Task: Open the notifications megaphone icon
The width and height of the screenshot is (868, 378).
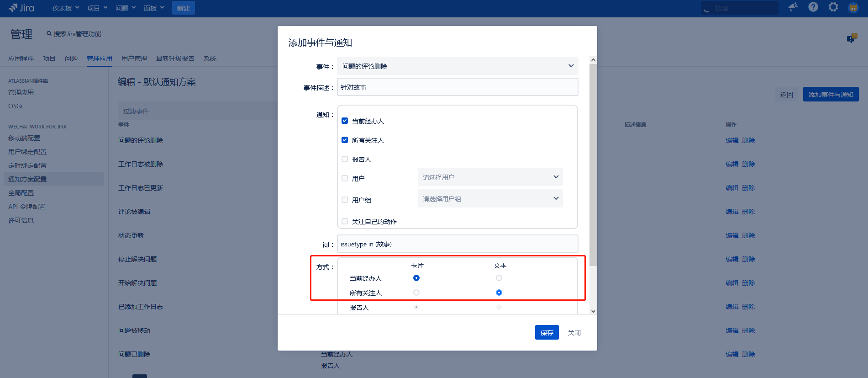Action: [x=793, y=7]
